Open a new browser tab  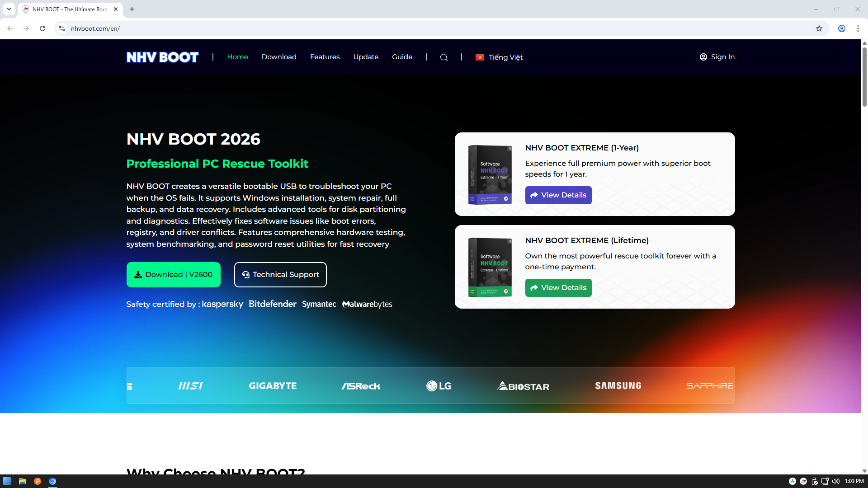point(132,9)
